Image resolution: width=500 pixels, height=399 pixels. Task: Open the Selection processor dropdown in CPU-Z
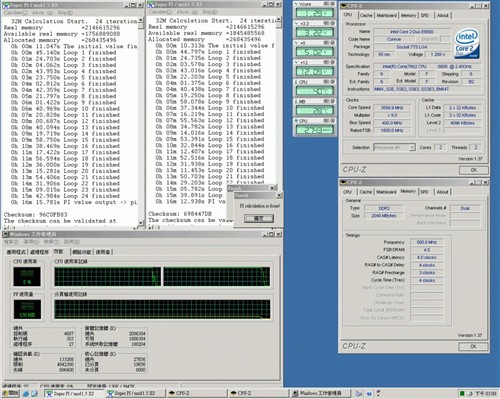(412, 147)
